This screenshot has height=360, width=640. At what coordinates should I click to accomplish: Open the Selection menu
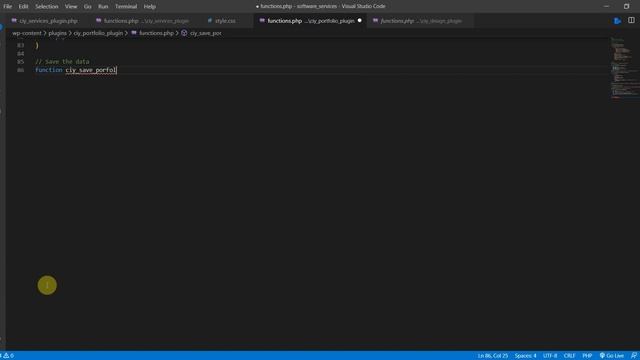(47, 7)
